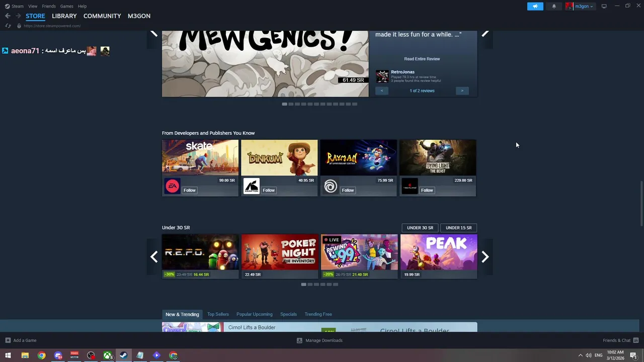Viewport: 644px width, 362px height.
Task: Select the Top Sellers tab
Action: pyautogui.click(x=218, y=314)
